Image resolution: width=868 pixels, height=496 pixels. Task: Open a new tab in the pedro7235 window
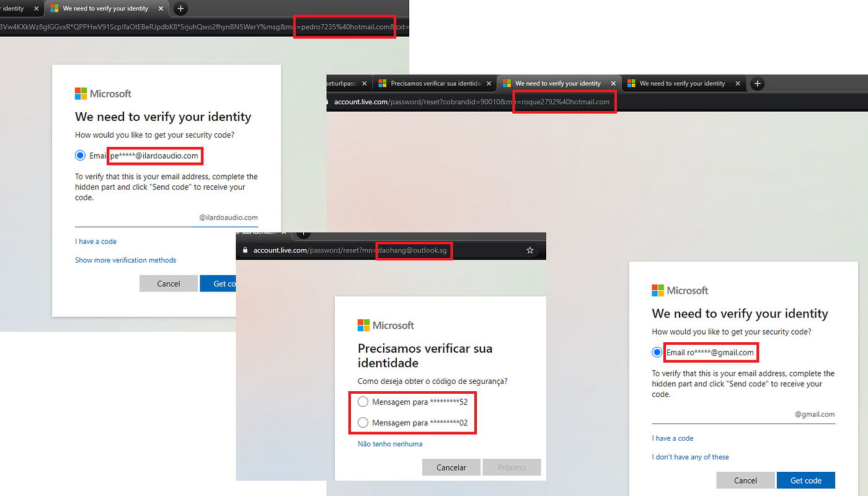(180, 9)
